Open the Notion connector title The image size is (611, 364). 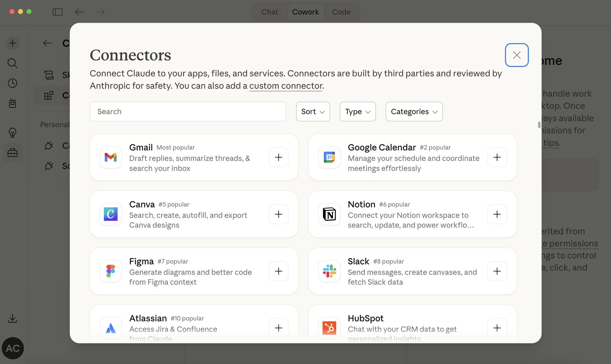361,204
